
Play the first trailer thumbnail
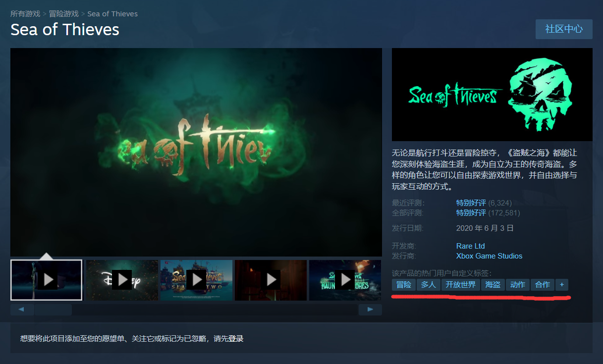click(x=47, y=280)
